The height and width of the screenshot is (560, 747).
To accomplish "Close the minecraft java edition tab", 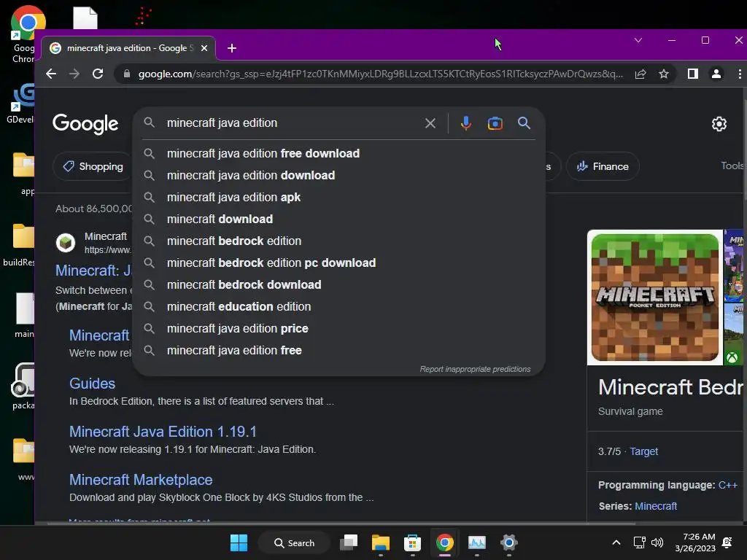I will (204, 48).
